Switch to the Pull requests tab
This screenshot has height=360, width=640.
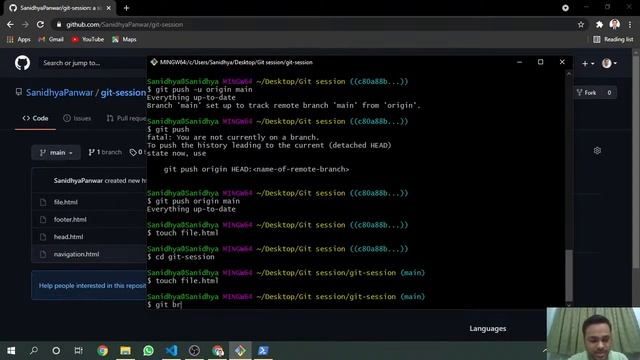click(126, 118)
